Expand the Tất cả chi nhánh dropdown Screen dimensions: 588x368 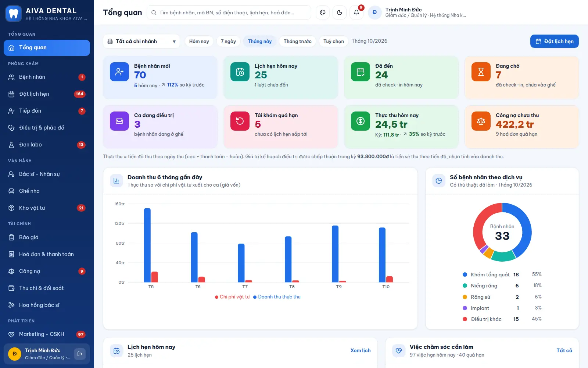141,41
